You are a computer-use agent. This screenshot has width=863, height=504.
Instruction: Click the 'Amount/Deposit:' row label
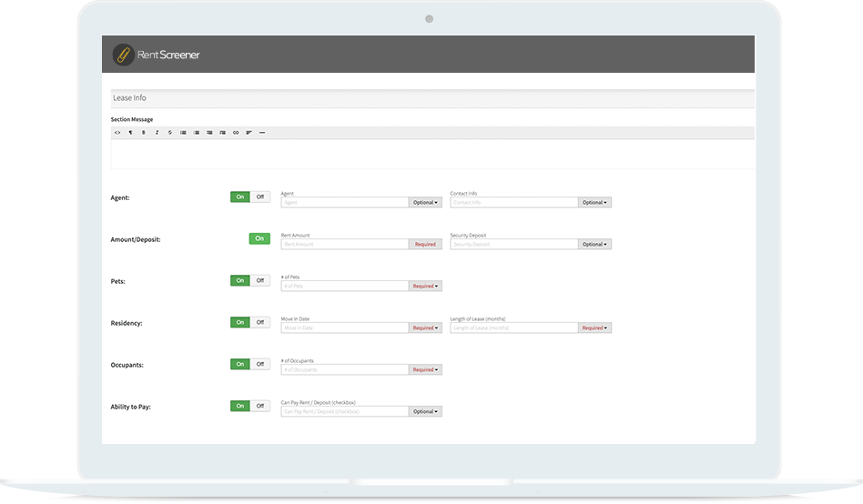pyautogui.click(x=136, y=240)
